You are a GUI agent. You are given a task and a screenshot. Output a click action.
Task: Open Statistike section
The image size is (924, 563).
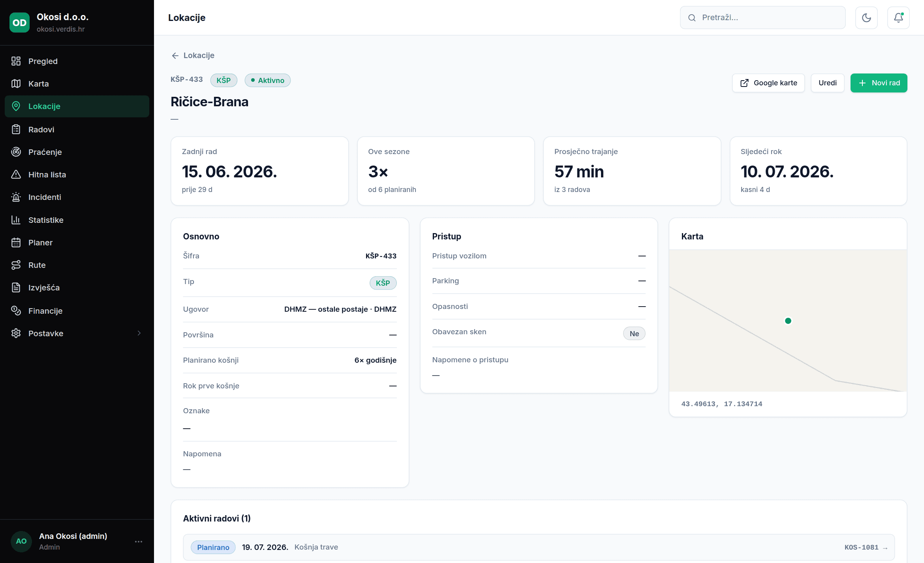[x=77, y=220]
